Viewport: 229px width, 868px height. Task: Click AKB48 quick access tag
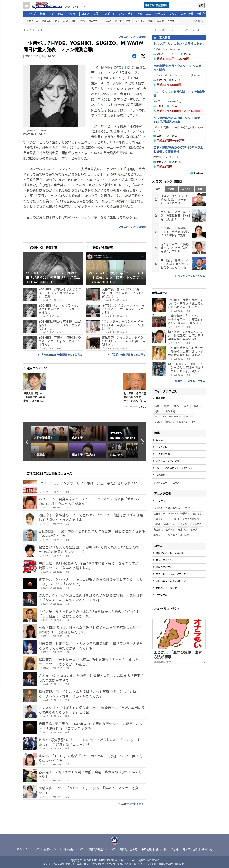pos(189,417)
